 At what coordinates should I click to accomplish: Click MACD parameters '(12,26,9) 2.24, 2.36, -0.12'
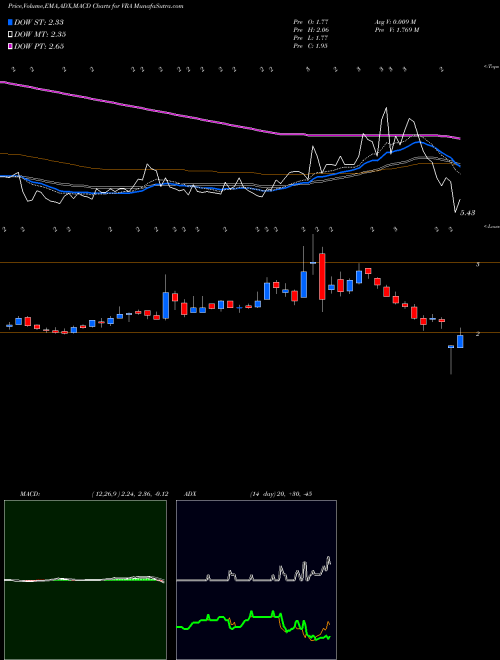[x=129, y=494]
